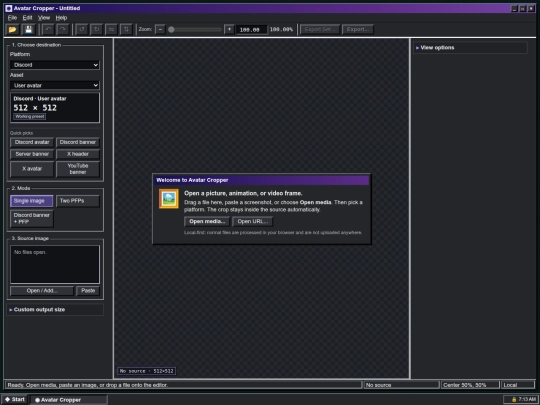Click the zoom slider handle

pos(171,30)
